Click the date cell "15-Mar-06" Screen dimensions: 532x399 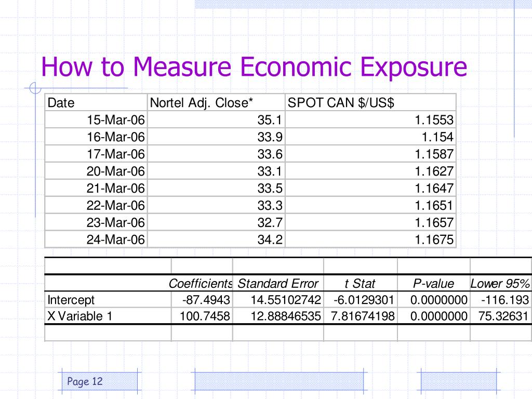pos(96,120)
